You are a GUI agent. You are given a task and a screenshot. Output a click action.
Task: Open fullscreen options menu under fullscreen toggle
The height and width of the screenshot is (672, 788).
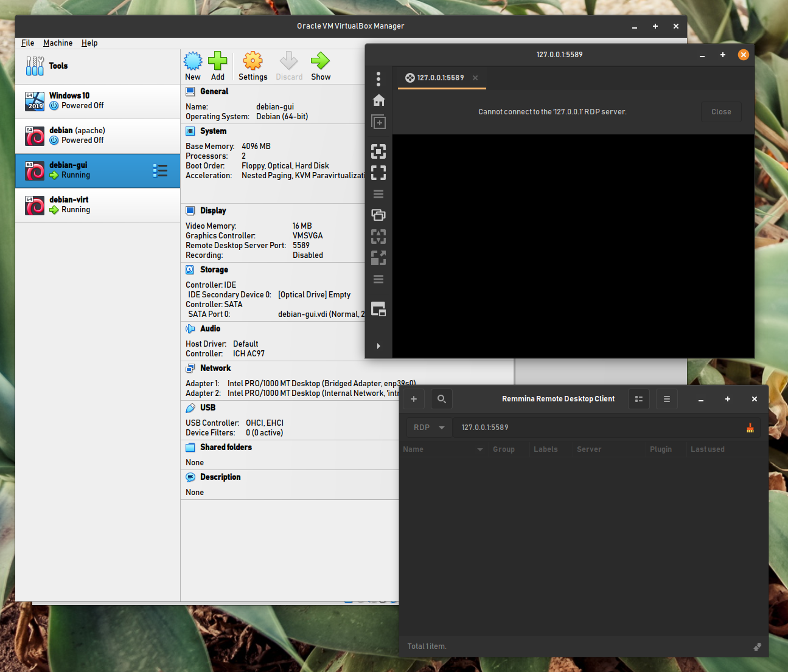378,194
